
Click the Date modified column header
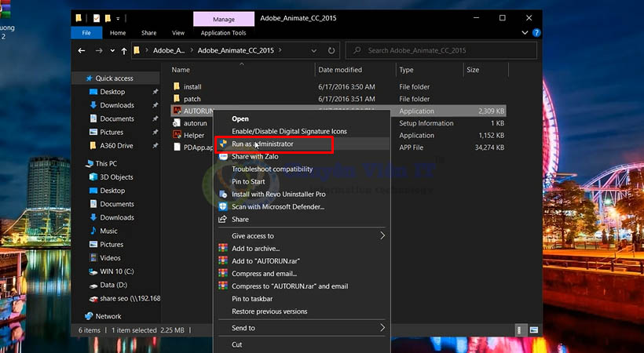click(x=340, y=70)
